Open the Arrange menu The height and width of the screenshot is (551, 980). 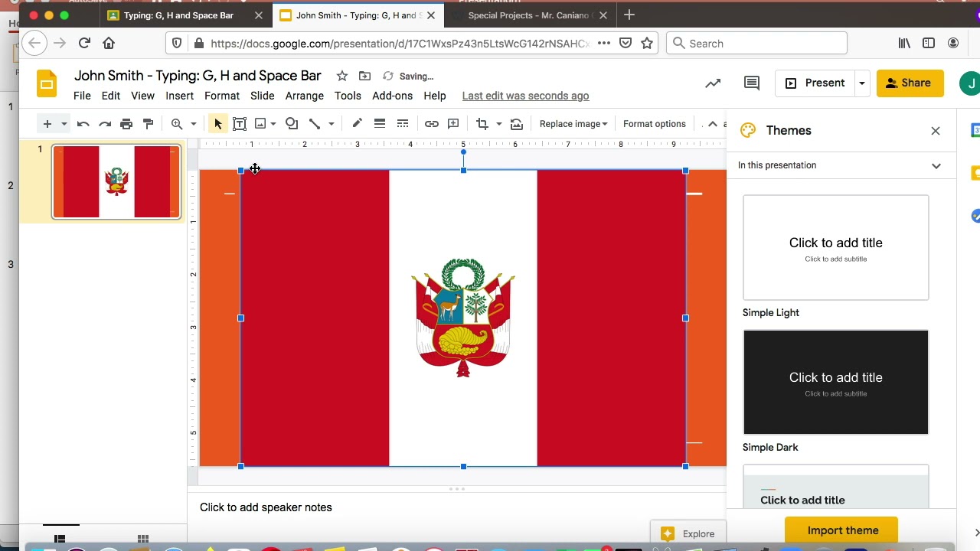[305, 96]
